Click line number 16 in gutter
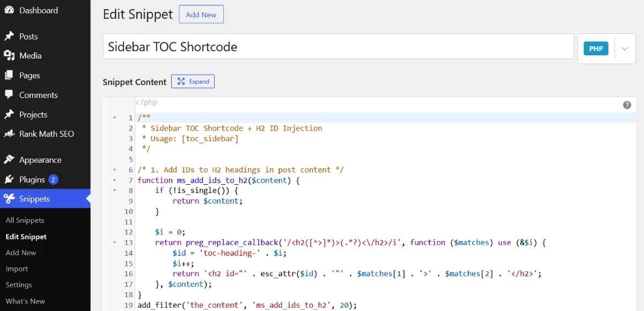 click(128, 274)
